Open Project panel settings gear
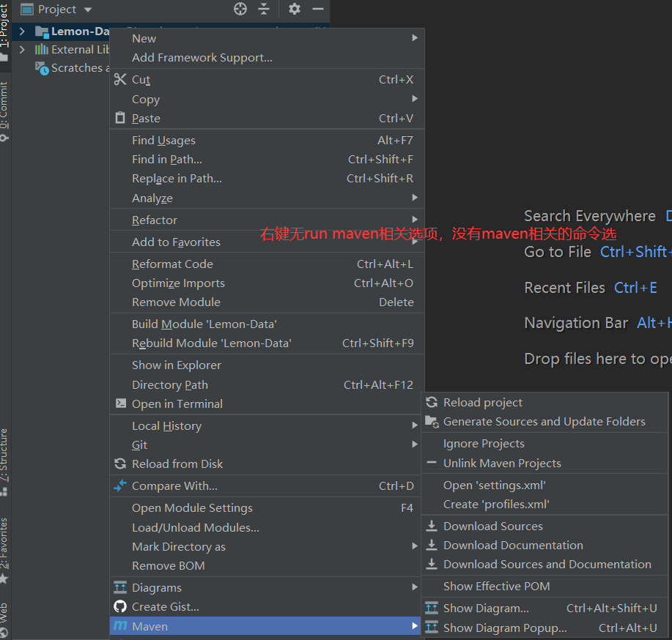The image size is (672, 640). tap(295, 9)
